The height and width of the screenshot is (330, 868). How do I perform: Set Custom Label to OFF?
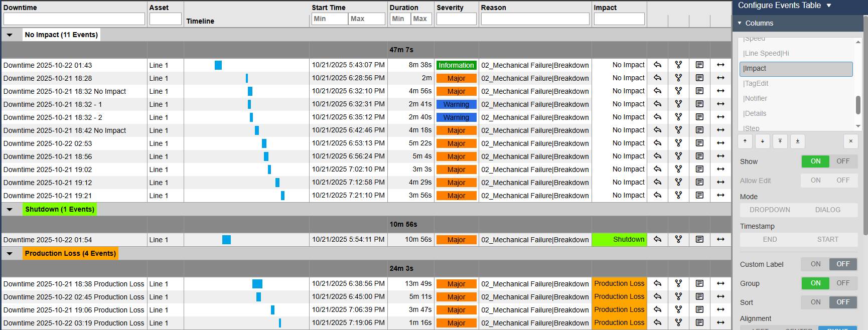pos(843,264)
